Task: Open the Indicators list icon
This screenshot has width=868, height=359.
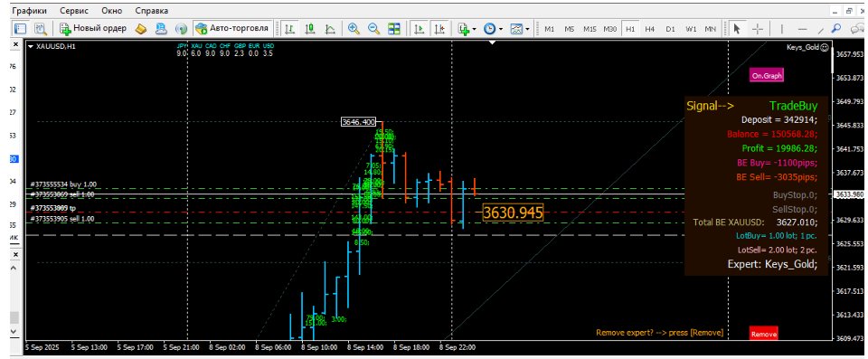Action: tap(463, 28)
